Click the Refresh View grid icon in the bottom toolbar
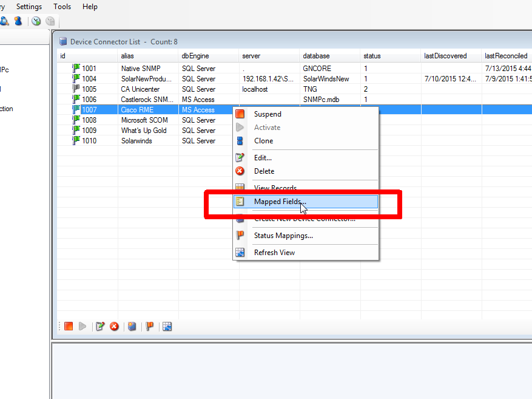 pos(167,327)
